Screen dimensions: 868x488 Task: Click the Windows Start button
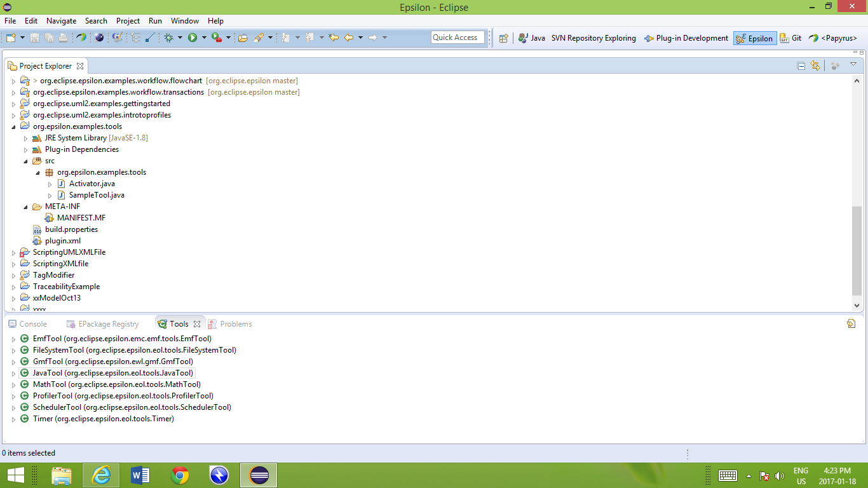[15, 475]
